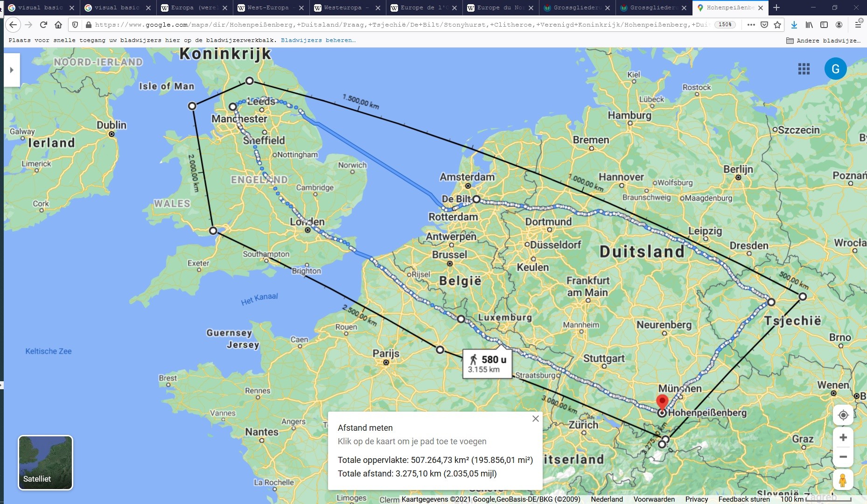Zoom in on the map
Image resolution: width=867 pixels, height=504 pixels.
coord(843,437)
